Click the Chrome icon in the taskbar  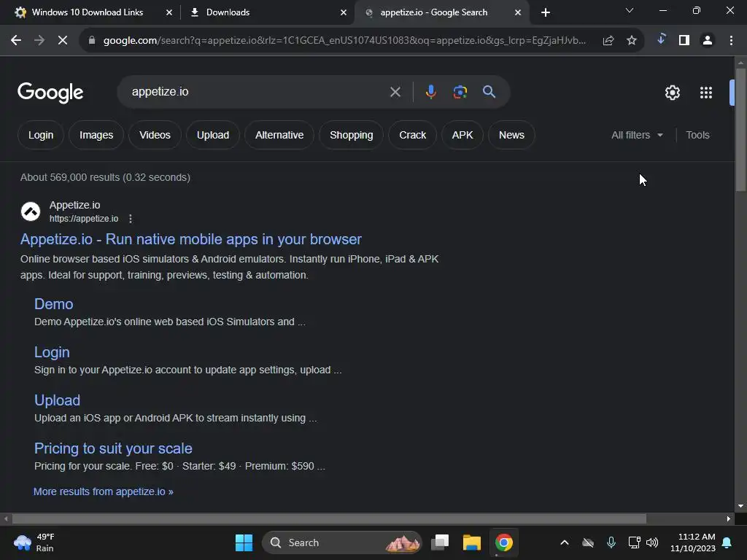pos(503,542)
